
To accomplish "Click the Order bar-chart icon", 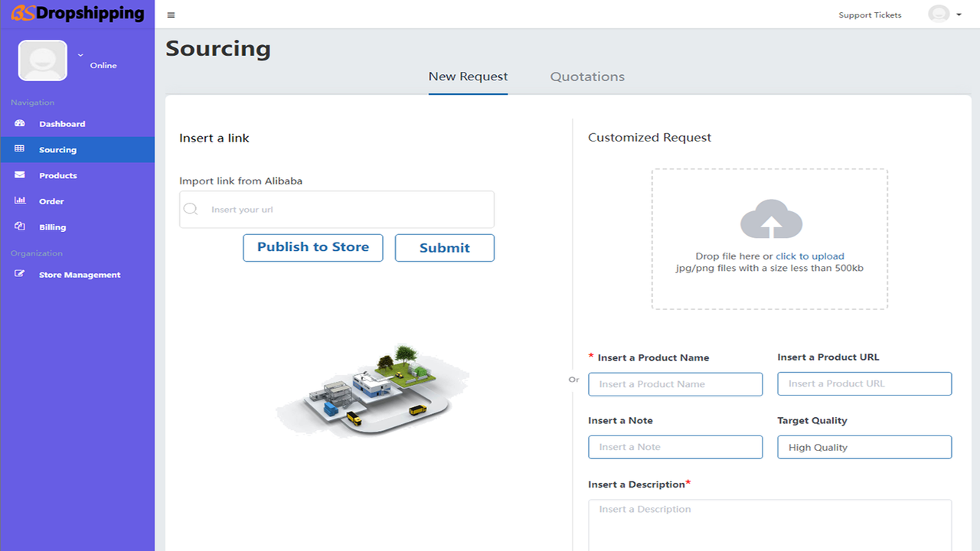I will (x=19, y=201).
